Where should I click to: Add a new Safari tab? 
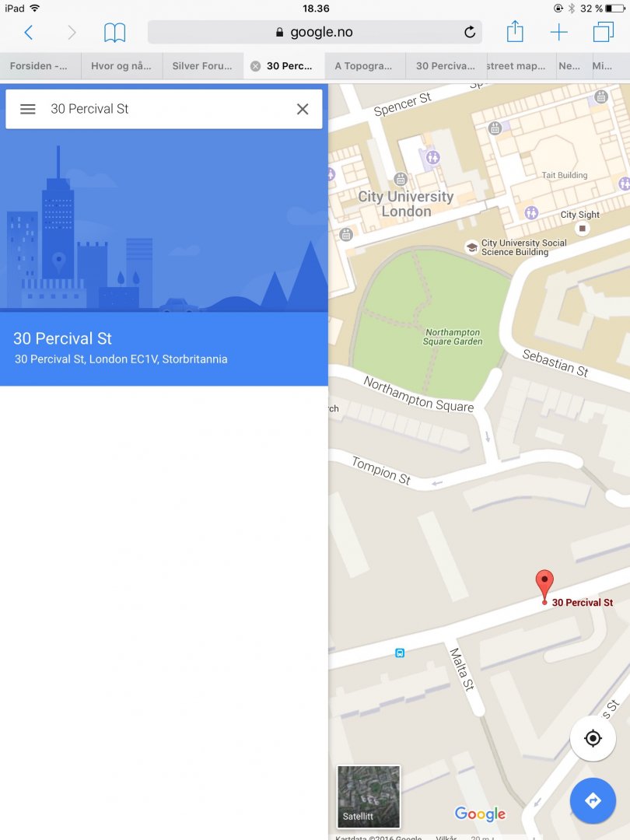(x=558, y=32)
